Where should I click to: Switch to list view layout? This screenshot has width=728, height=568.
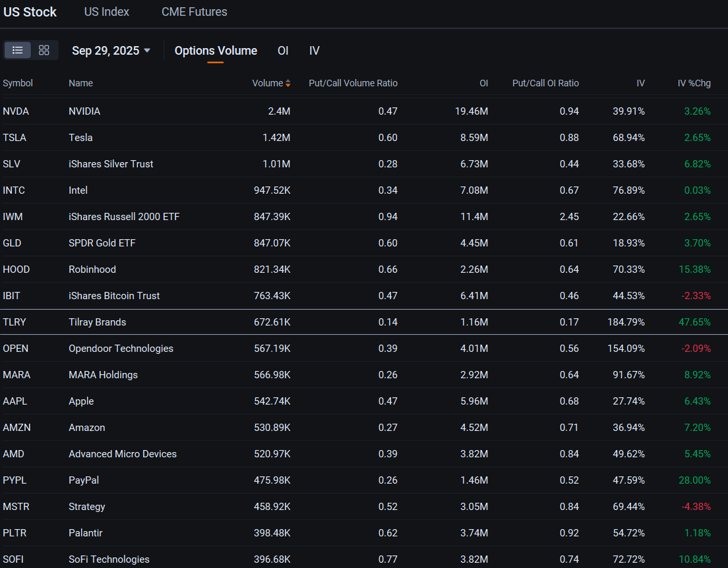click(18, 50)
